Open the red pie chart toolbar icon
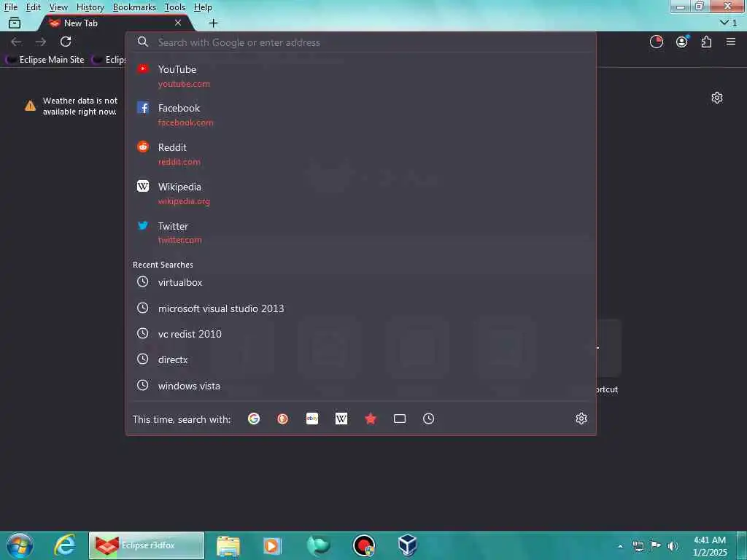 (657, 42)
